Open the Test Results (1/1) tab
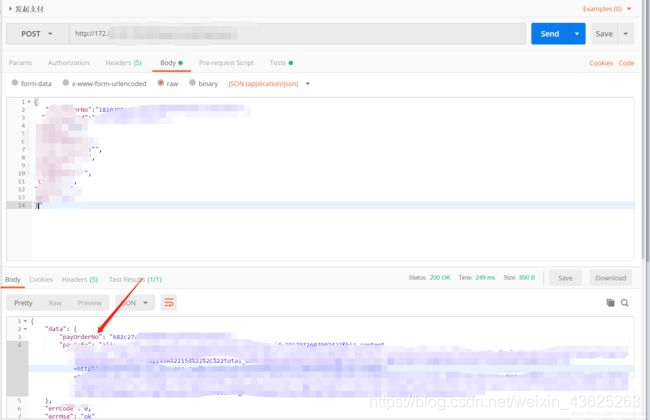This screenshot has width=650, height=420. [x=135, y=279]
